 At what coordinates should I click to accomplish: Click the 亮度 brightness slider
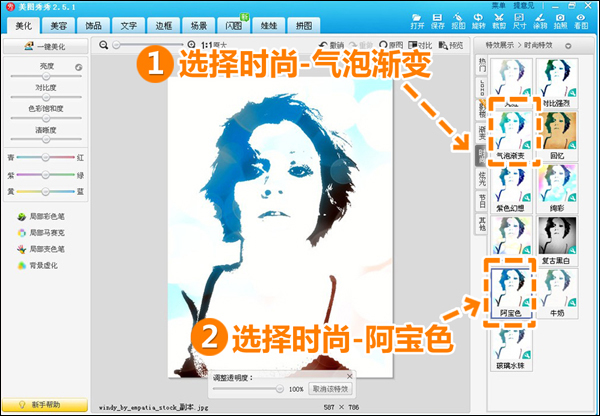[x=45, y=77]
